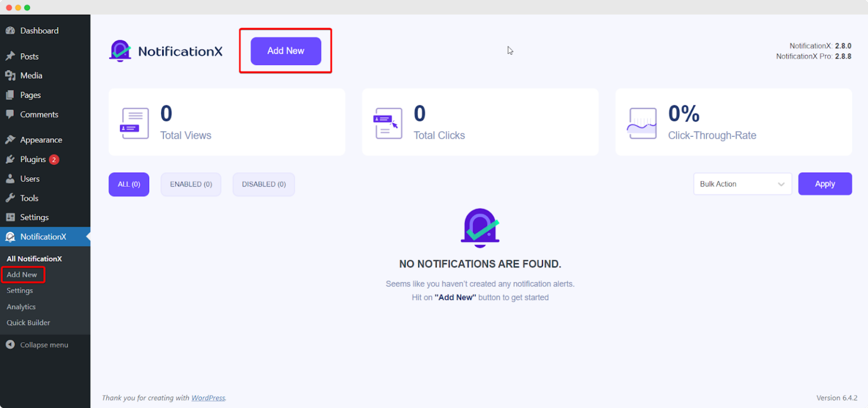Open the Bulk Action dropdown
Screen dimensions: 868x408
(742, 184)
